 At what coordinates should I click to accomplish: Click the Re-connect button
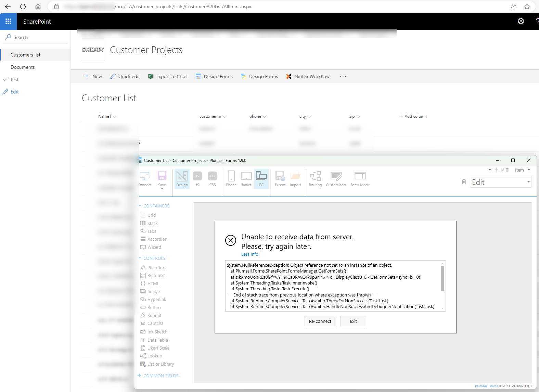coord(320,321)
